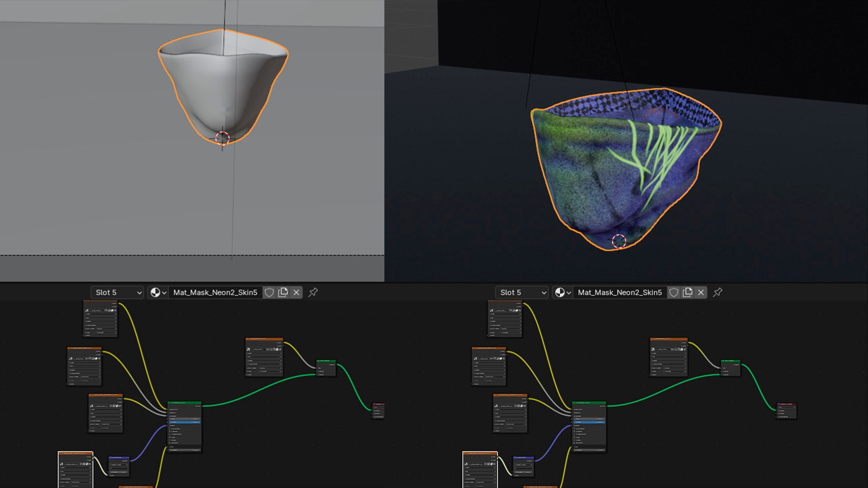Select the large green shader node in left editor
The height and width of the screenshot is (488, 868).
184,426
